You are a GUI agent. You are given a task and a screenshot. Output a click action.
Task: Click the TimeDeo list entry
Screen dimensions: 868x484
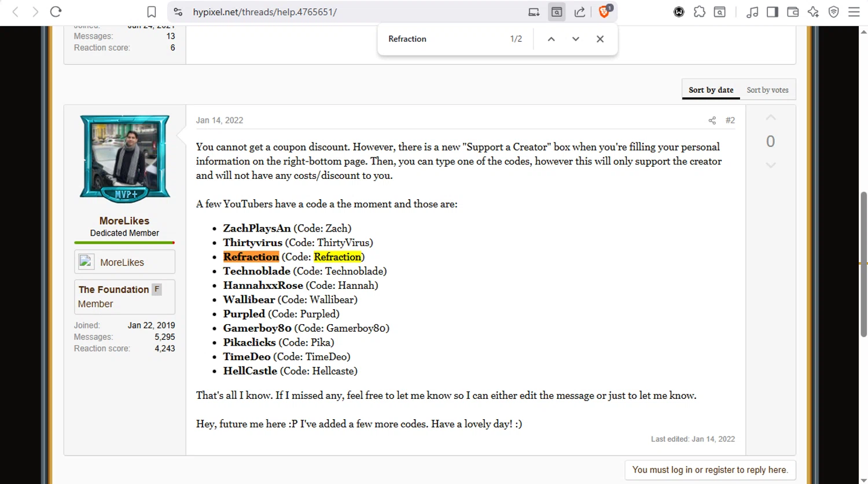point(286,357)
